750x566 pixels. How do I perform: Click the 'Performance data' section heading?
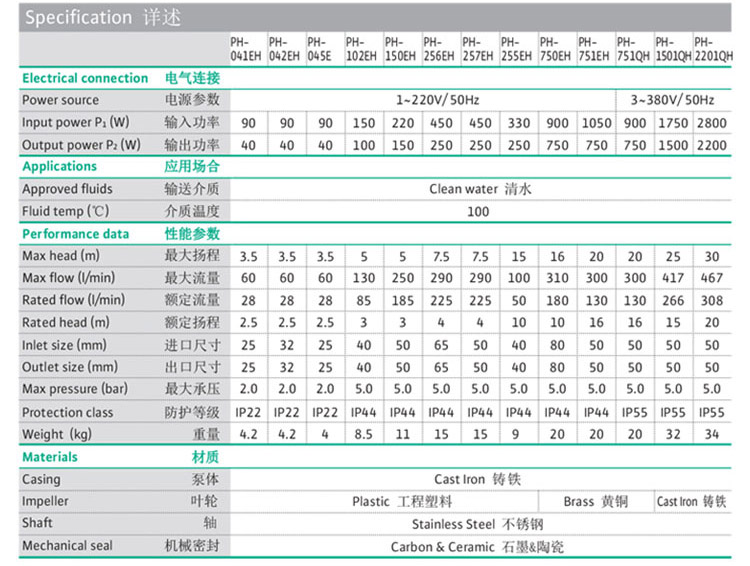tap(76, 234)
